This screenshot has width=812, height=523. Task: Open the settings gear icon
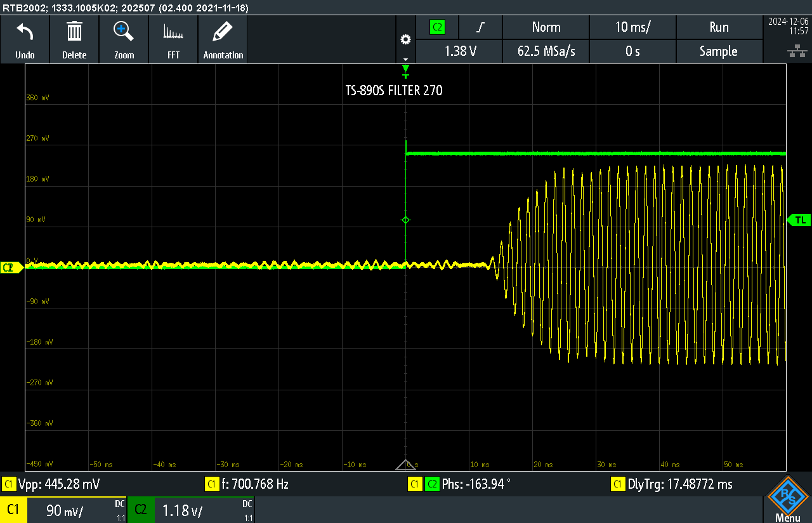click(x=405, y=39)
